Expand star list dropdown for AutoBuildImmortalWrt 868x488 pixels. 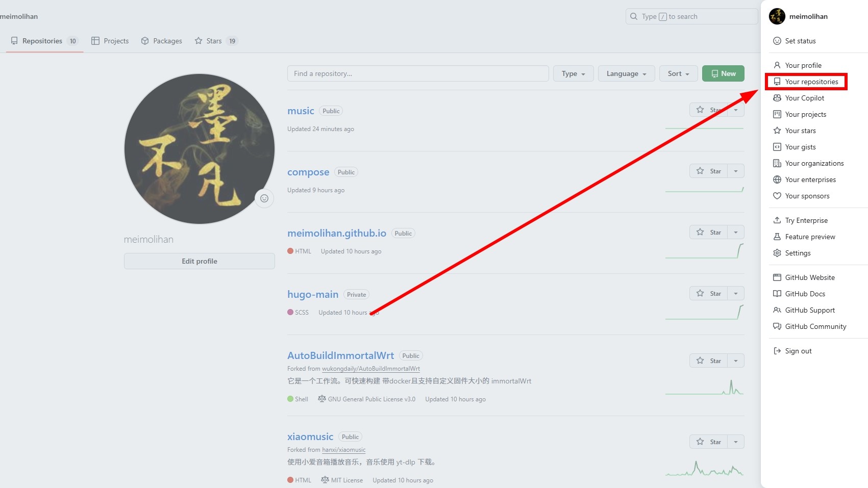(x=736, y=361)
